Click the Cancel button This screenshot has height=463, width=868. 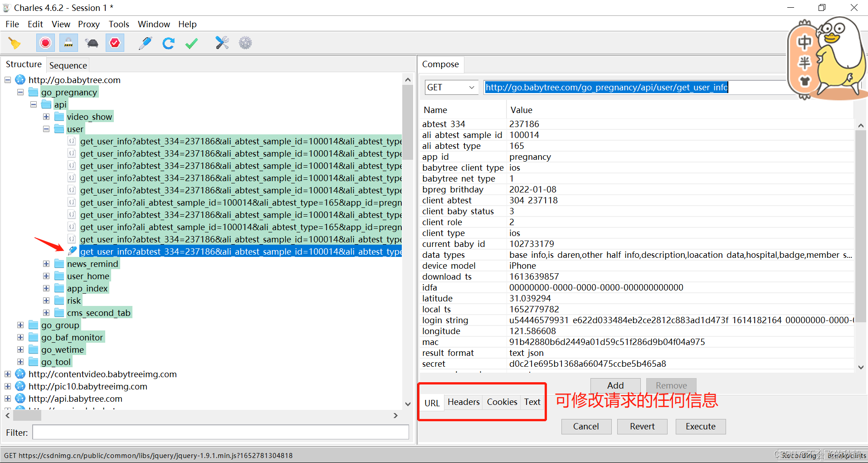(x=586, y=426)
